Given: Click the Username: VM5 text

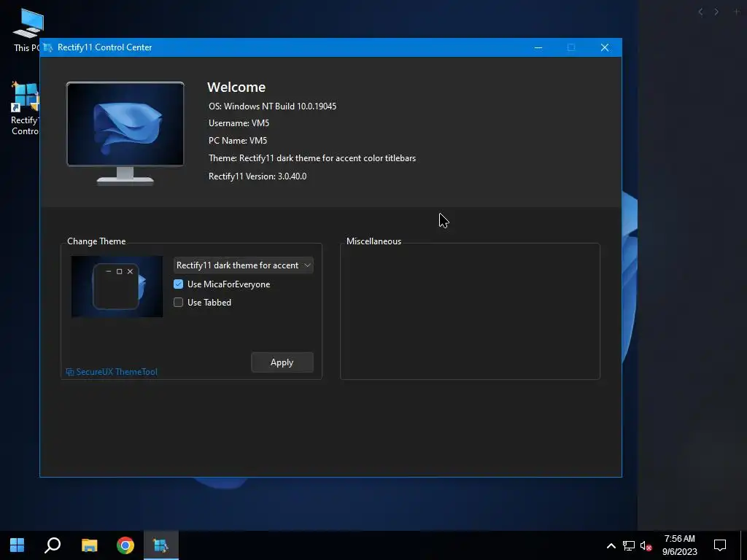Looking at the screenshot, I should pyautogui.click(x=239, y=123).
